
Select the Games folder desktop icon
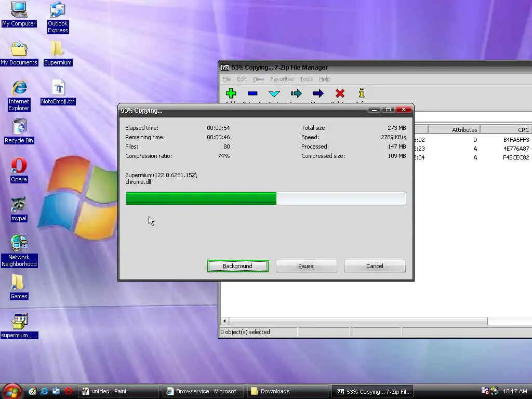(x=19, y=287)
